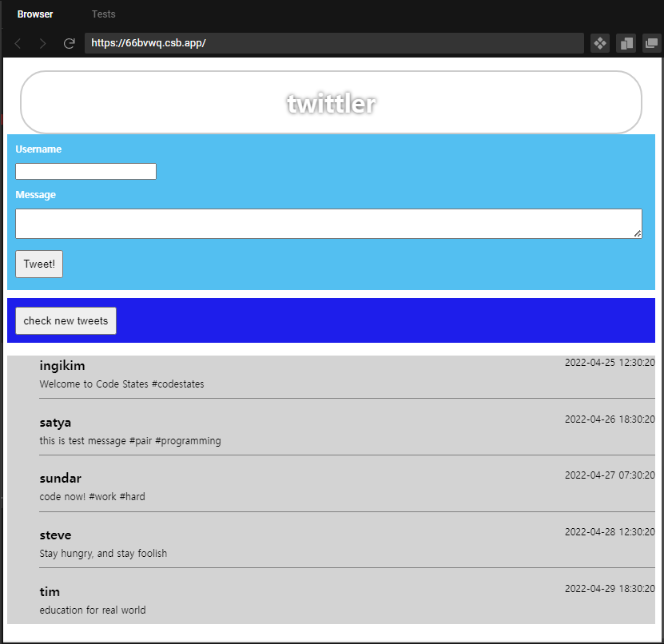Select username sundar
The image size is (664, 644).
(61, 478)
